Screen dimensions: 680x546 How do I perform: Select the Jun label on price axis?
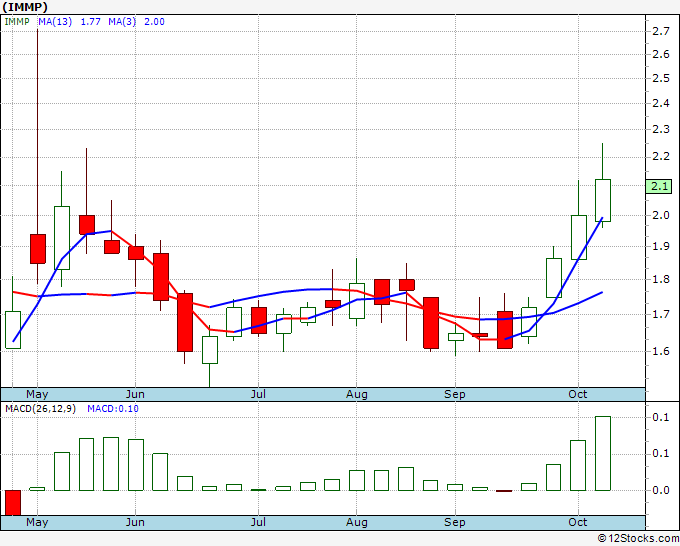pos(135,394)
